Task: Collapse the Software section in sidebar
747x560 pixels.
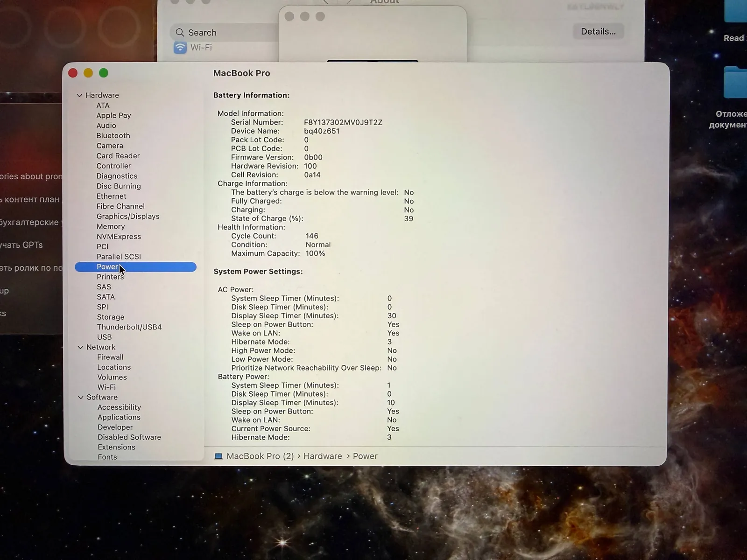Action: coord(81,397)
